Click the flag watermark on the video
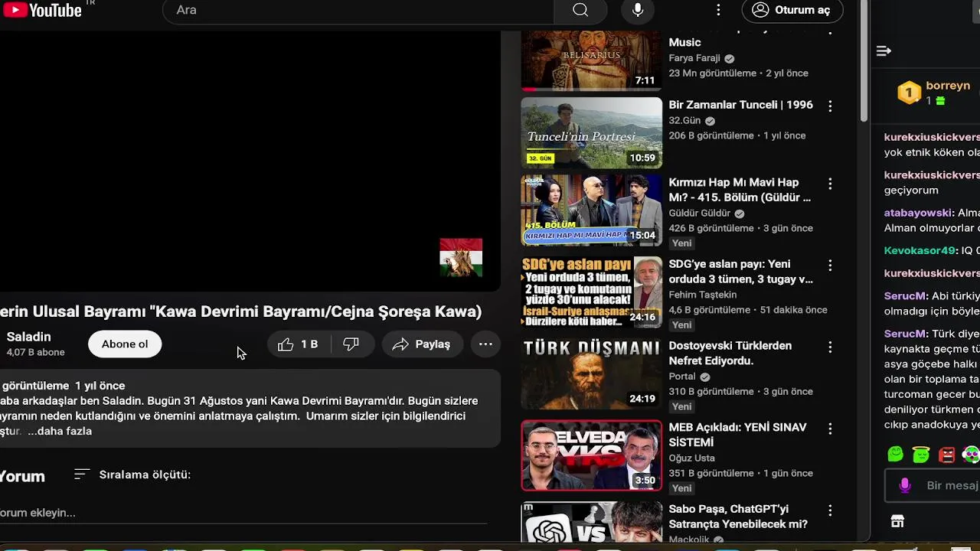 pos(461,258)
